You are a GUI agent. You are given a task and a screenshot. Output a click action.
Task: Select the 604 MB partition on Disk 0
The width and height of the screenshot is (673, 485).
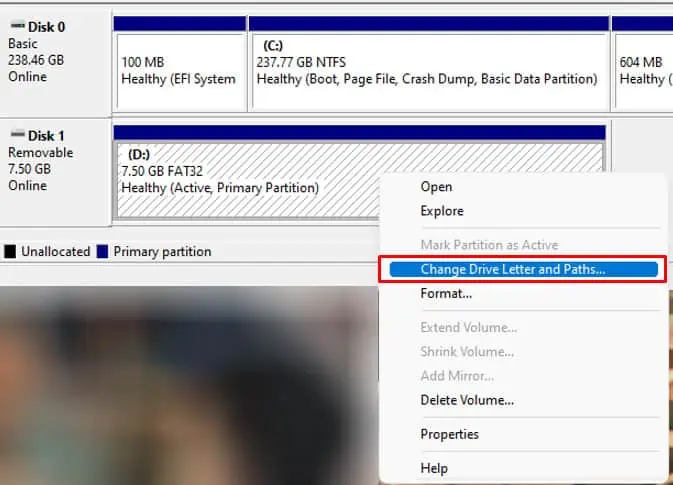pyautogui.click(x=643, y=64)
